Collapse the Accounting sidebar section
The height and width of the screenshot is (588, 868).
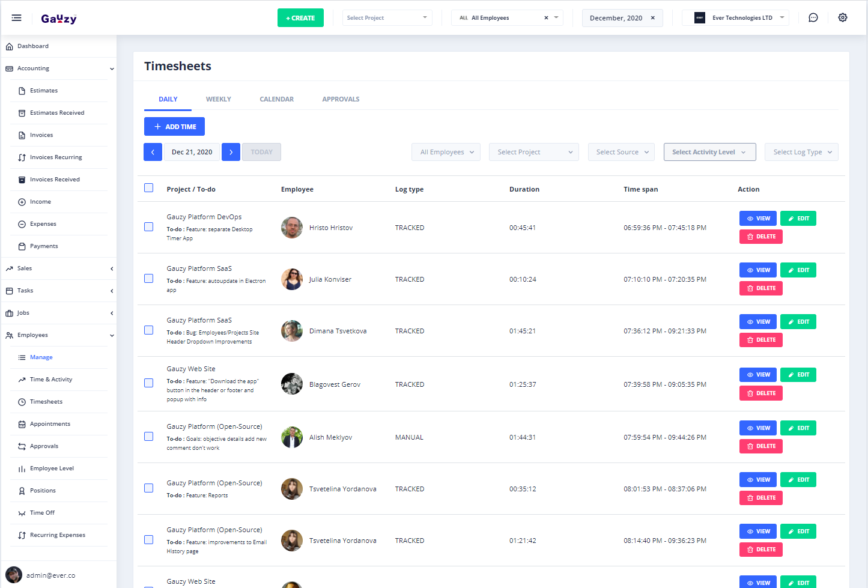(112, 68)
